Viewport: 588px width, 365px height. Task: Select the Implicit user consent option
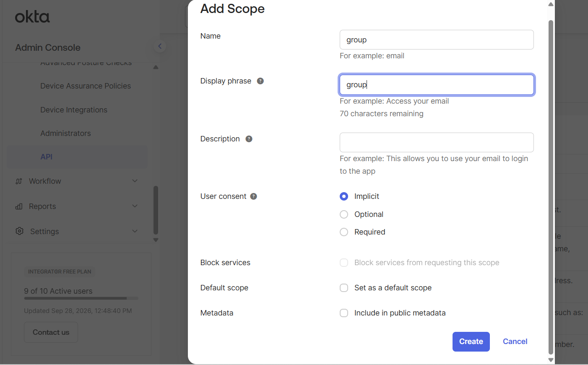click(344, 196)
